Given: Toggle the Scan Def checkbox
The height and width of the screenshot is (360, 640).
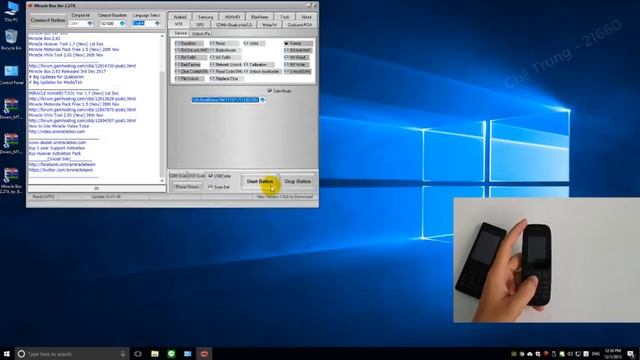Looking at the screenshot, I should click(219, 187).
